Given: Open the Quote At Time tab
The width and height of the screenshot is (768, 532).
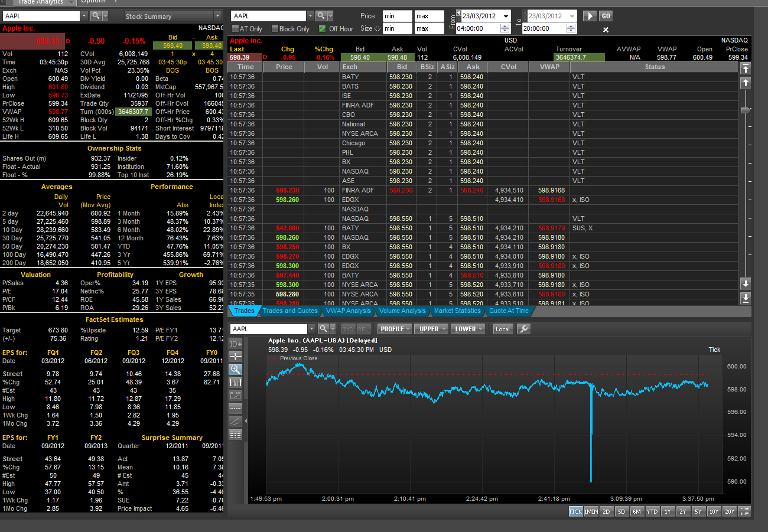Looking at the screenshot, I should tap(509, 311).
